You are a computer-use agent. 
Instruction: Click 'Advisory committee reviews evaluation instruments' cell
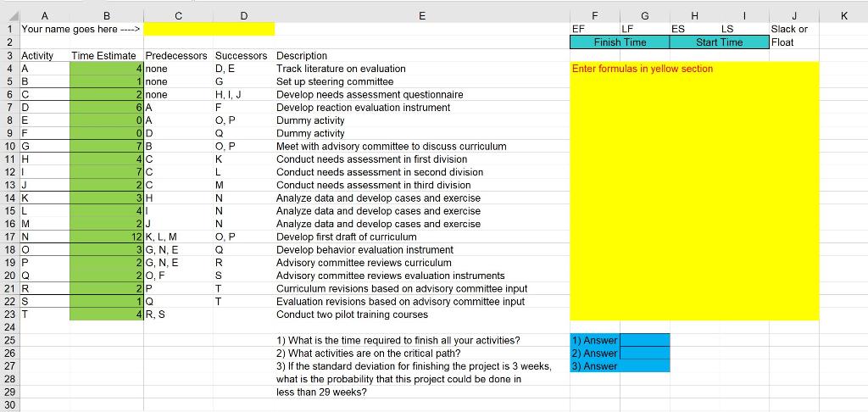[422, 276]
